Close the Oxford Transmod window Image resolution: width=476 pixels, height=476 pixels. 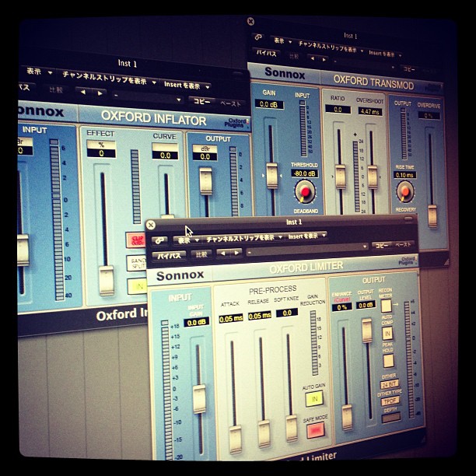[x=250, y=21]
